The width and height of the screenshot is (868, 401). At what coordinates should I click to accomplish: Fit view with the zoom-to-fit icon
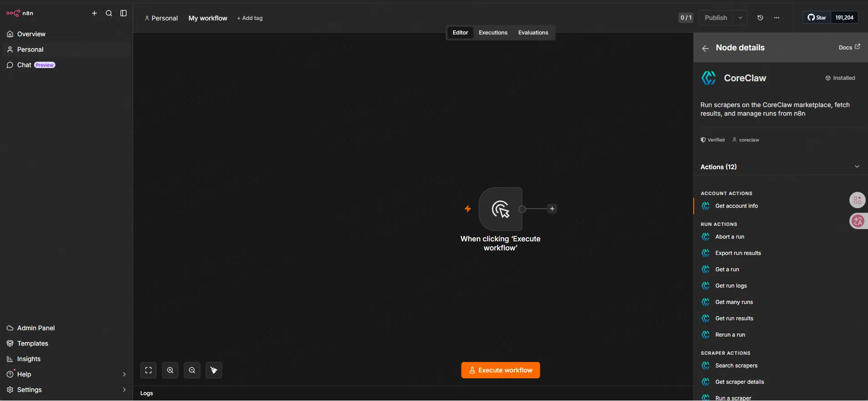coord(148,370)
